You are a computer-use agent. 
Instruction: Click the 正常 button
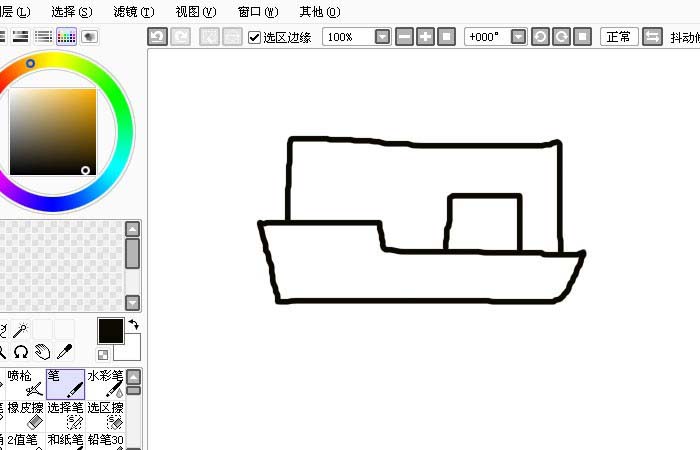618,36
